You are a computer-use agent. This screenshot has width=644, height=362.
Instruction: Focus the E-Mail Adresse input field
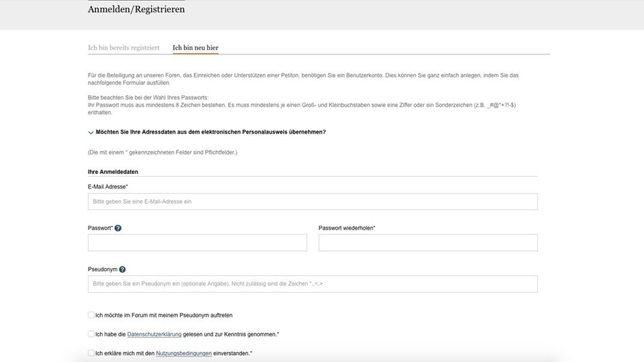pyautogui.click(x=313, y=201)
